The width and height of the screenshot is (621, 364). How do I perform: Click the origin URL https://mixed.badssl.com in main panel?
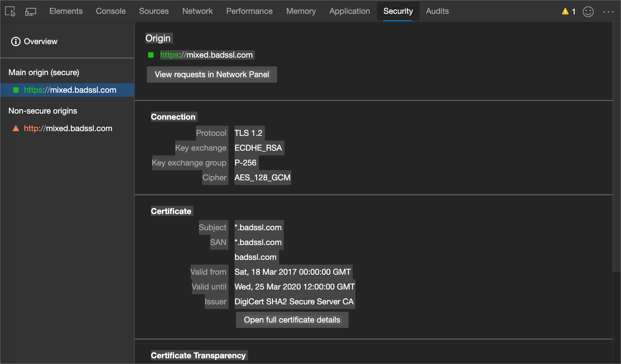pos(206,55)
